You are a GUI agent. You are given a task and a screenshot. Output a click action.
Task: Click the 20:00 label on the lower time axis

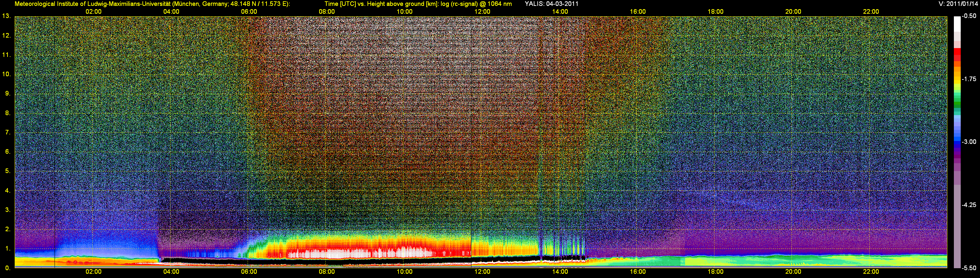click(793, 272)
